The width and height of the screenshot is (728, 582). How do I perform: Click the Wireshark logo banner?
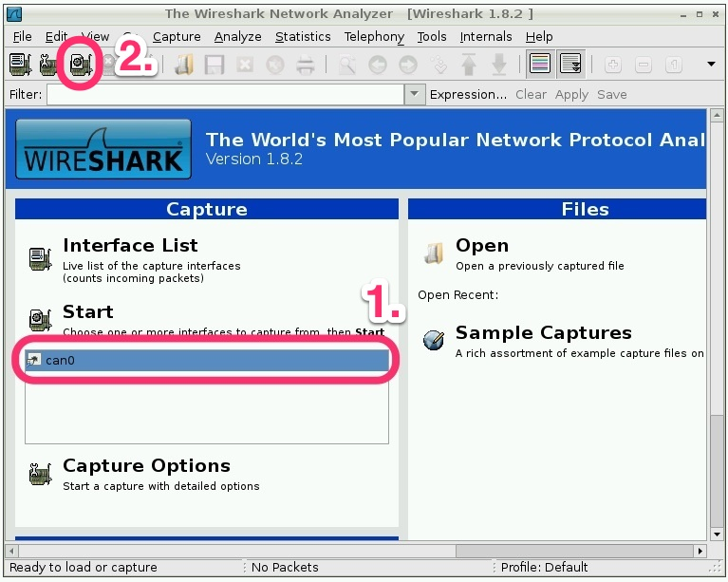[103, 149]
